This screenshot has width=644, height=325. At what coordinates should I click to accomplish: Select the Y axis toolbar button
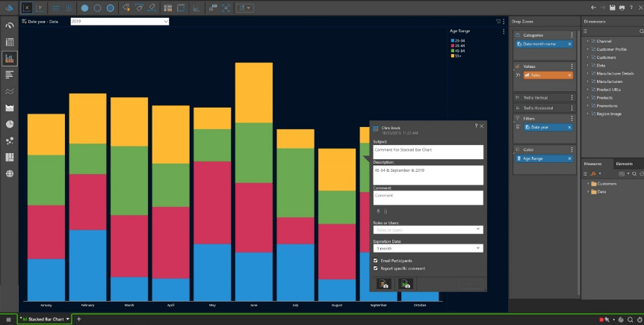40,7
